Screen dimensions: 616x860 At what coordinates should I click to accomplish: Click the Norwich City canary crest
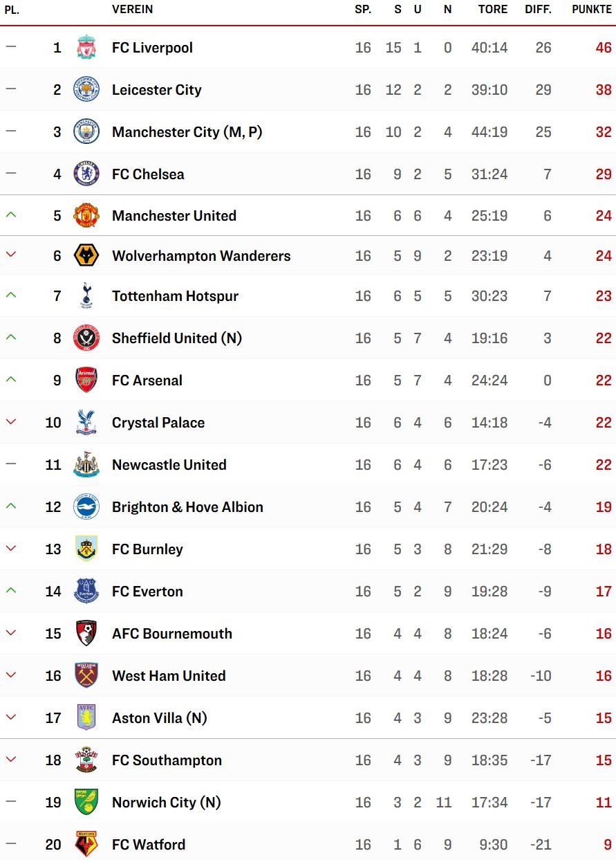pyautogui.click(x=86, y=803)
